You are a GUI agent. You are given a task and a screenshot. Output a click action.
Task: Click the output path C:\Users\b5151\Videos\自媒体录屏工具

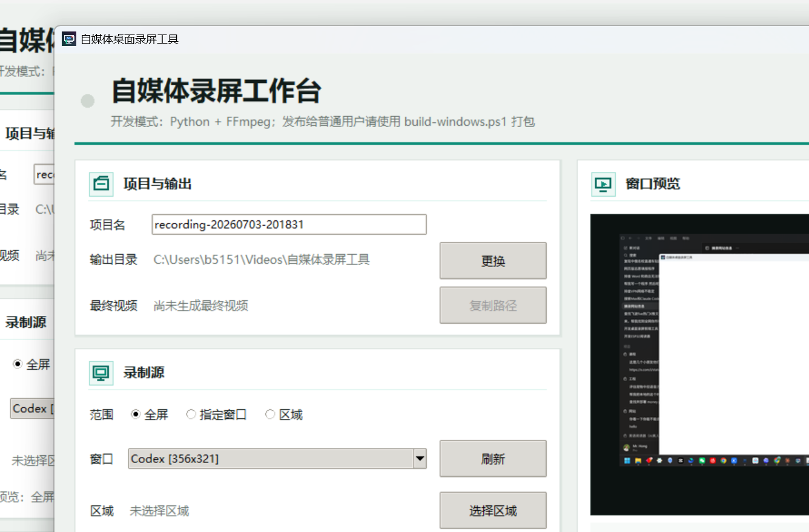[x=262, y=260]
